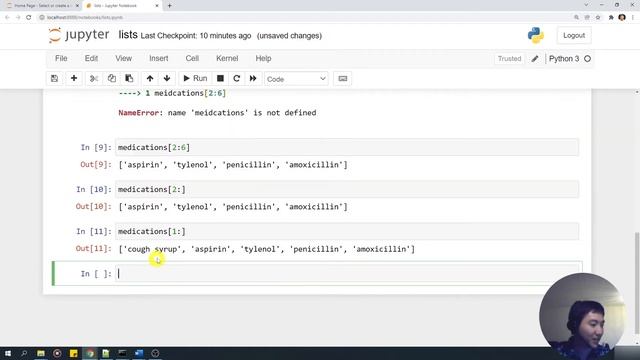Open the Edit menu
Viewport: 640px width, 360px height.
coord(91,58)
